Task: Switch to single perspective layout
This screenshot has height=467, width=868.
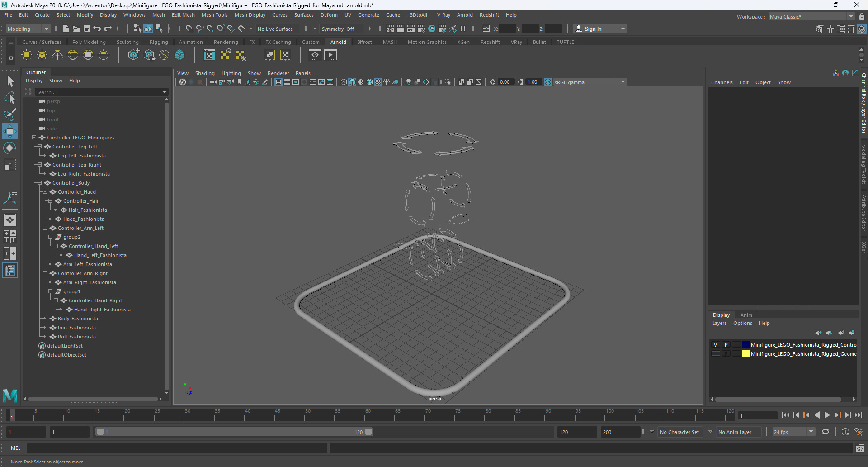Action: pos(10,220)
